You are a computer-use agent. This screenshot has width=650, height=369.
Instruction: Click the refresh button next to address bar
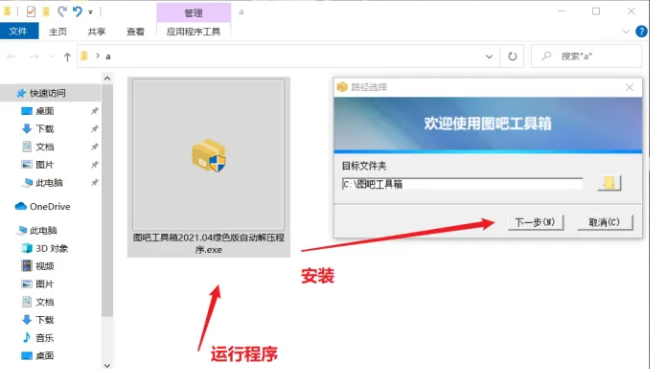tap(512, 56)
